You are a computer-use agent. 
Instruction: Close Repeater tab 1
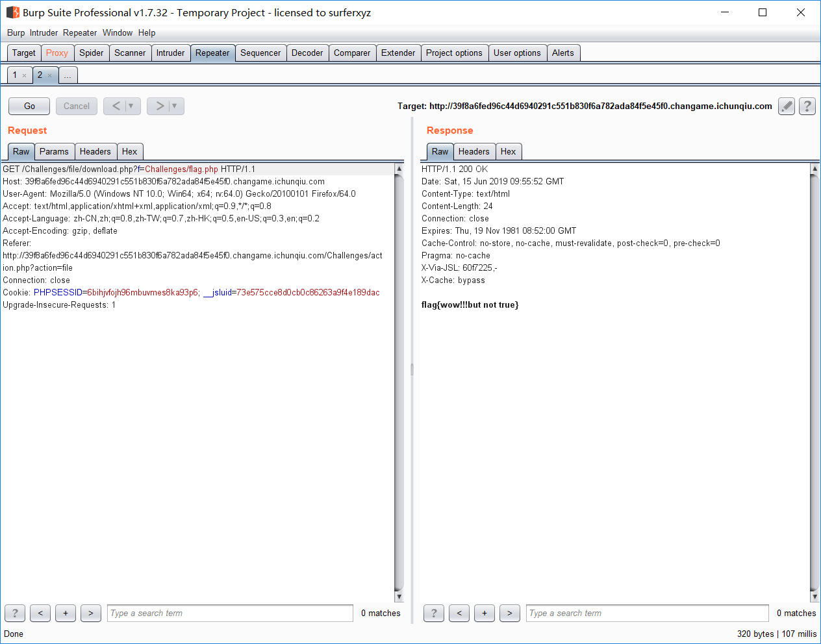click(x=25, y=75)
